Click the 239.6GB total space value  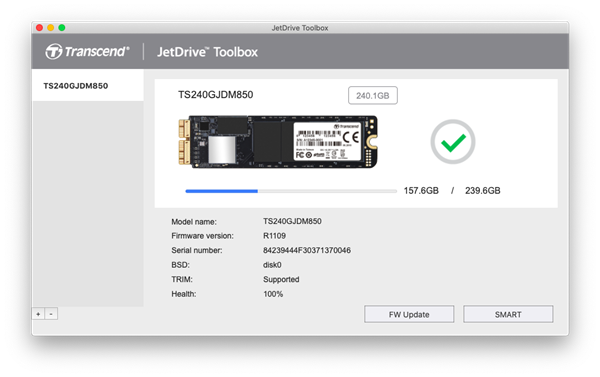(483, 191)
